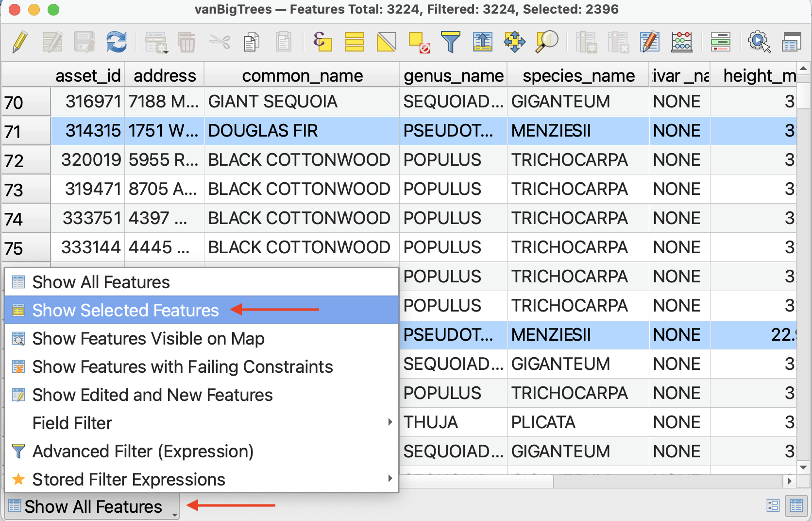Pan map to selected rows
Image resolution: width=812 pixels, height=521 pixels.
pos(514,42)
